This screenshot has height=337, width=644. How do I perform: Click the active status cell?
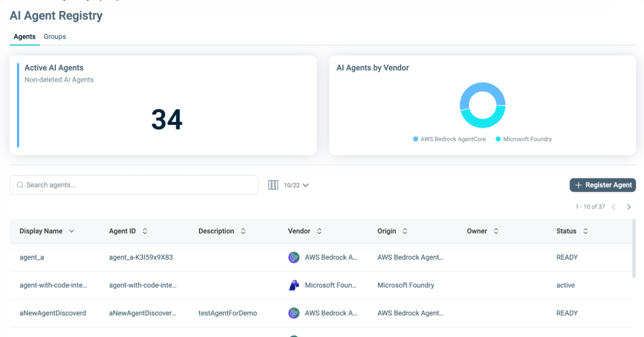(x=566, y=285)
